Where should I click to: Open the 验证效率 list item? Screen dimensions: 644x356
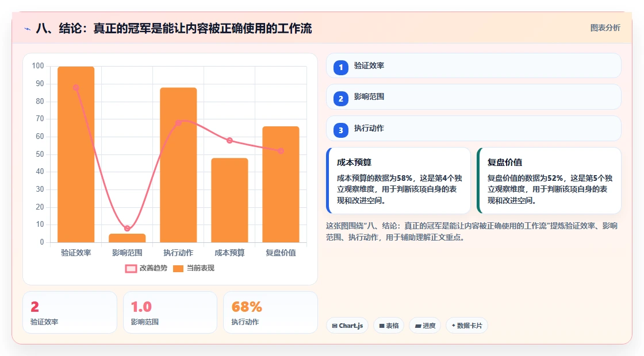(474, 65)
